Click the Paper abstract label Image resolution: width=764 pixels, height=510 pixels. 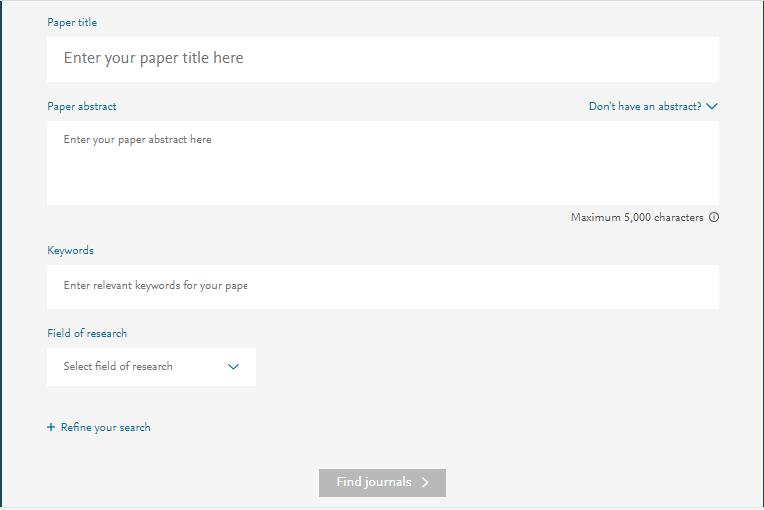point(82,106)
